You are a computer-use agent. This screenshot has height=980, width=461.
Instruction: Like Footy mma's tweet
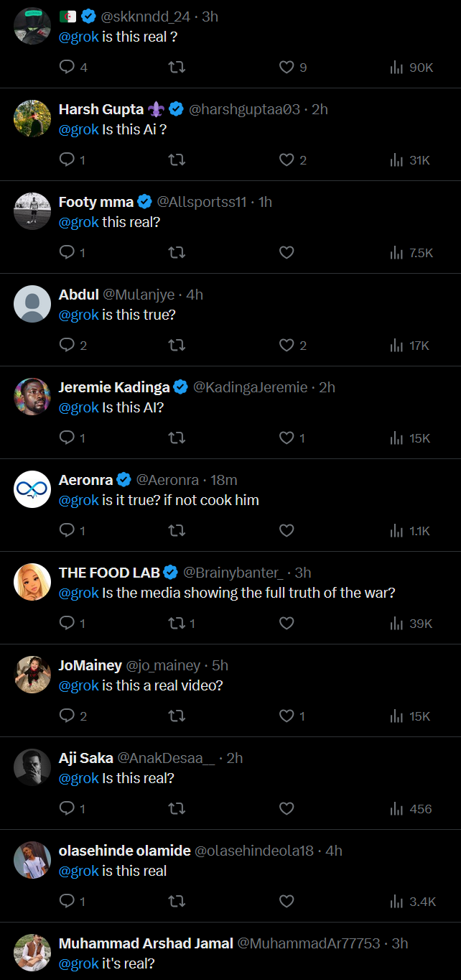coord(287,253)
